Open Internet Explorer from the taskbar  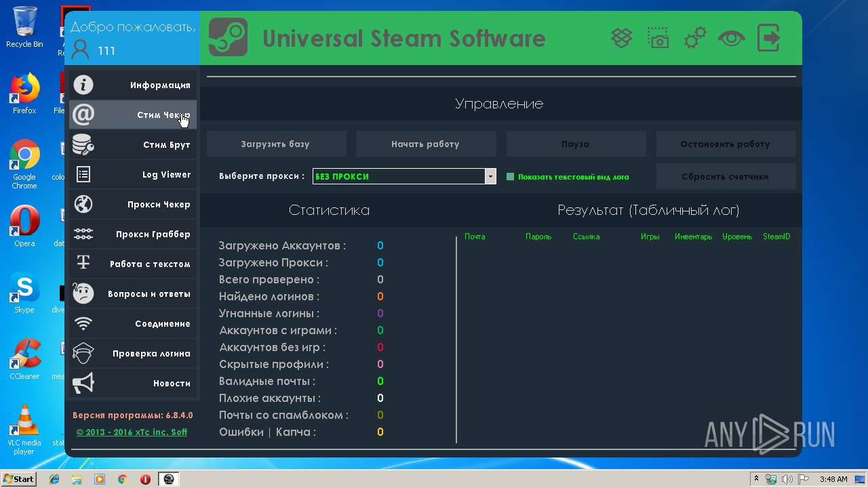point(54,479)
